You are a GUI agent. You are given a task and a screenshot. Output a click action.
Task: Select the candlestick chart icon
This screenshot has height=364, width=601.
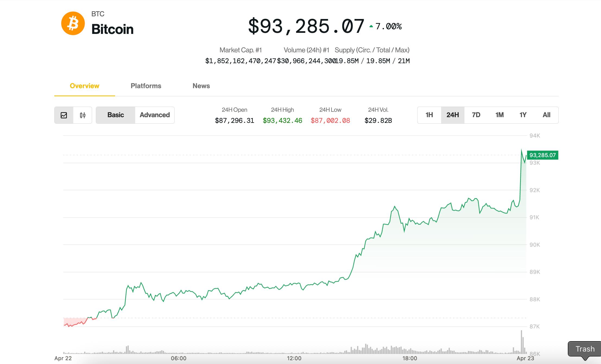83,115
